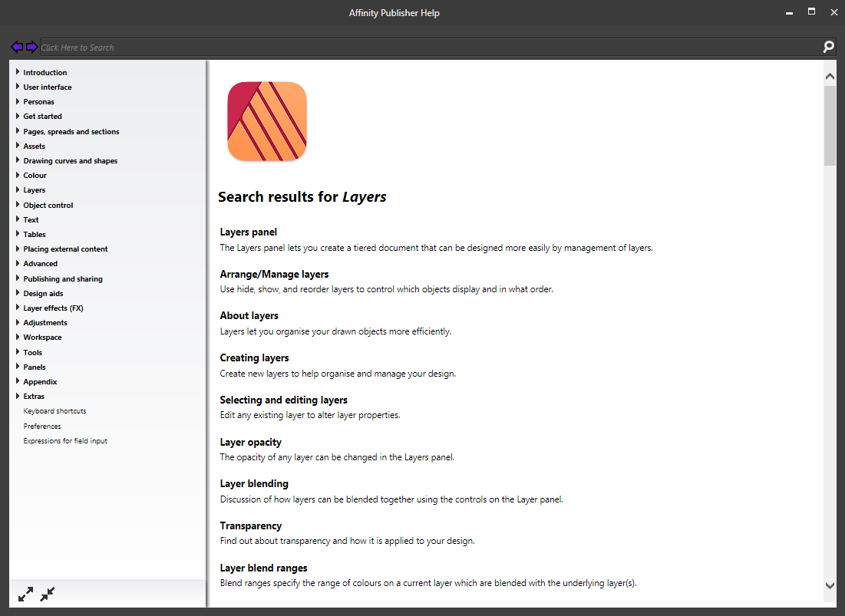This screenshot has height=616, width=845.
Task: Expand the Design aids topic arrow
Action: 17,293
